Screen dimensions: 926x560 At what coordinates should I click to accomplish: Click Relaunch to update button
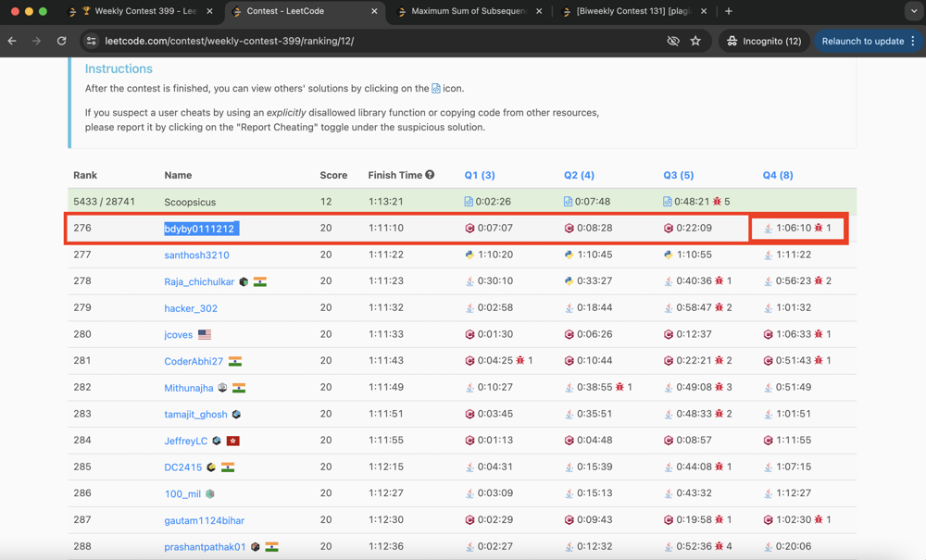coord(862,41)
